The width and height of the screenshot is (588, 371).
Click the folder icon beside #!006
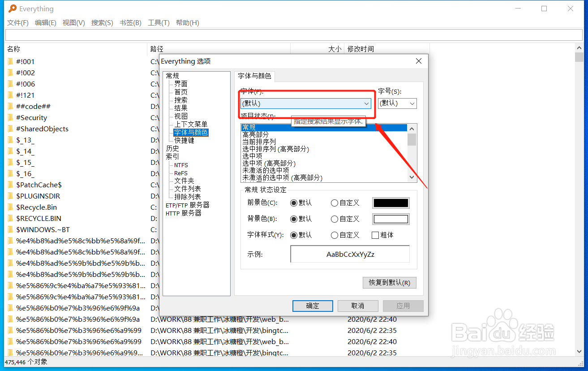[x=10, y=84]
